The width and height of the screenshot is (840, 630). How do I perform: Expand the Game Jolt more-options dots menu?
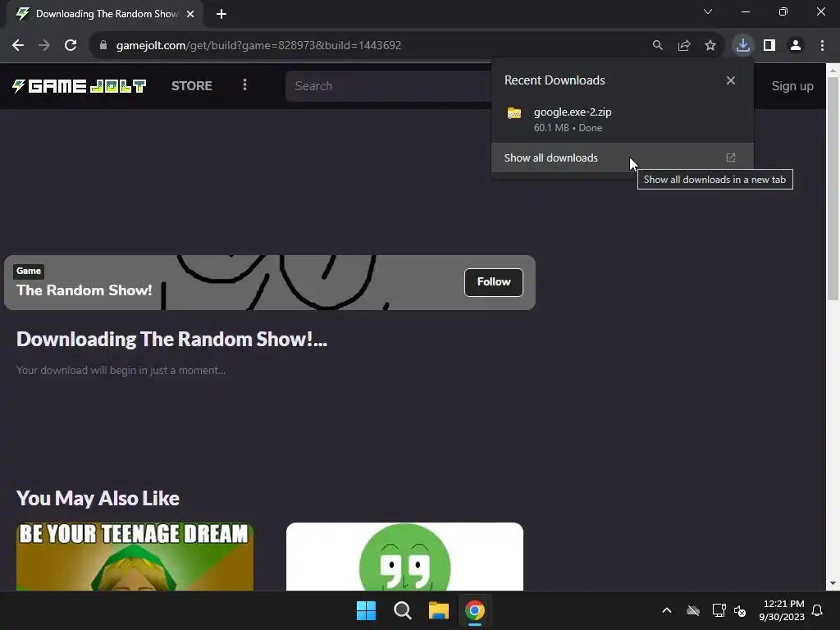click(x=244, y=85)
